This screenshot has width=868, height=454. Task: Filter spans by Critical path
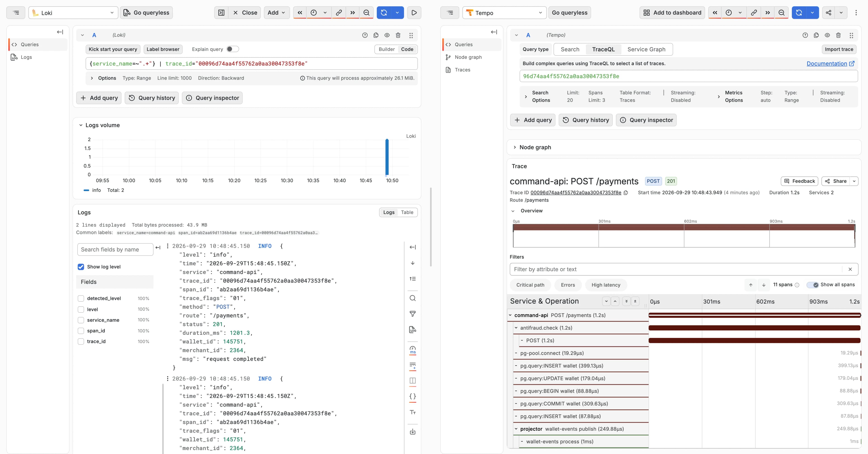530,285
